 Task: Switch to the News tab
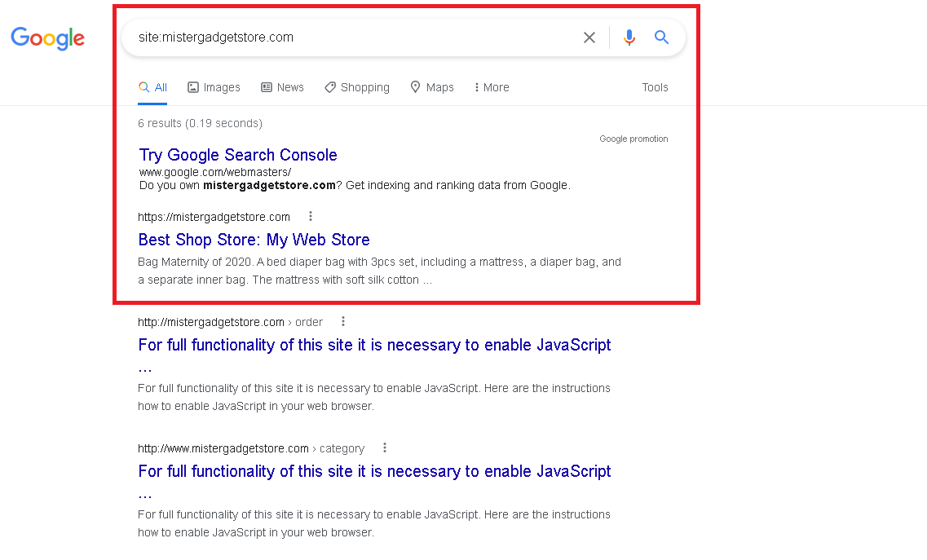(283, 87)
